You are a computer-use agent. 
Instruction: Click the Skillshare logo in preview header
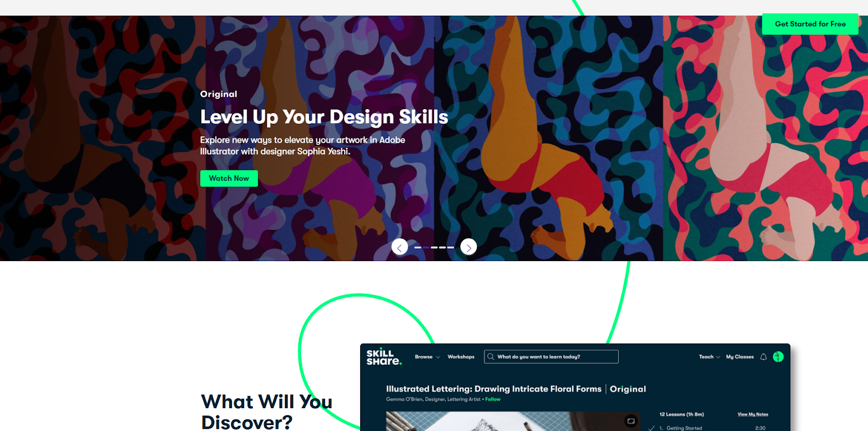(384, 357)
